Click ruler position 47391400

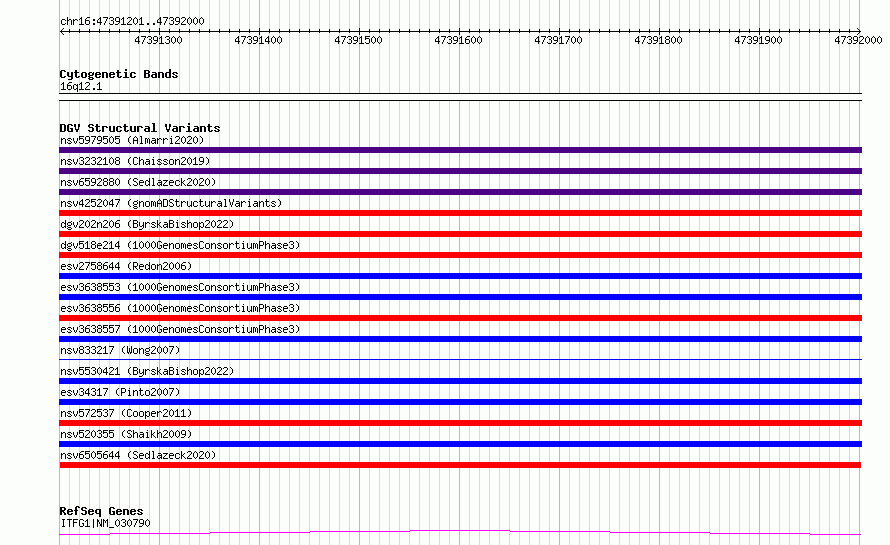pos(258,40)
